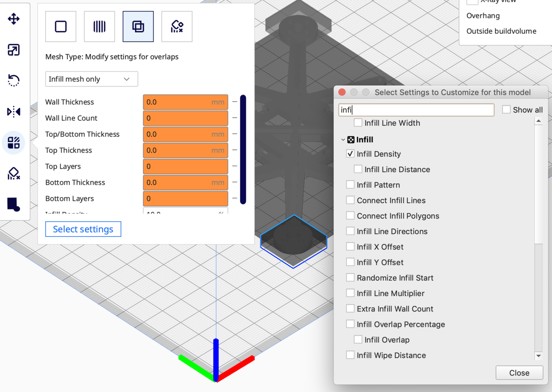The height and width of the screenshot is (392, 552).
Task: Click the settings dialog scrollbar up arrow
Action: point(538,122)
